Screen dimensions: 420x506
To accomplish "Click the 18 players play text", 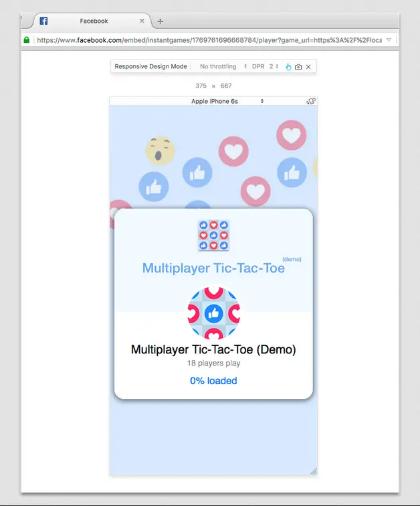I will (214, 363).
